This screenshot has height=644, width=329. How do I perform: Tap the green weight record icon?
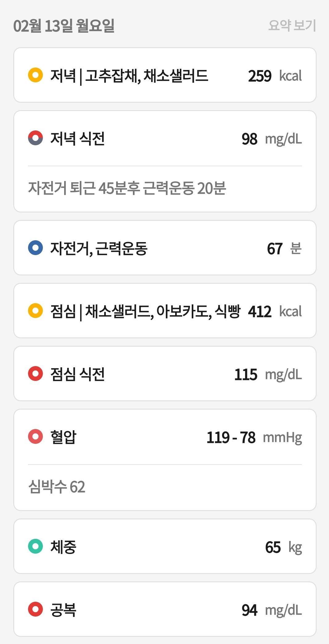point(35,546)
